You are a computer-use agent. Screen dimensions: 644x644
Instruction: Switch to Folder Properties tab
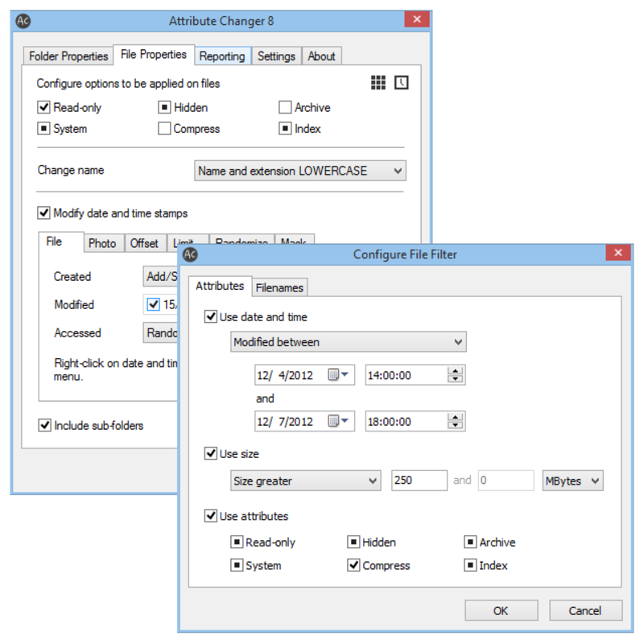(68, 56)
